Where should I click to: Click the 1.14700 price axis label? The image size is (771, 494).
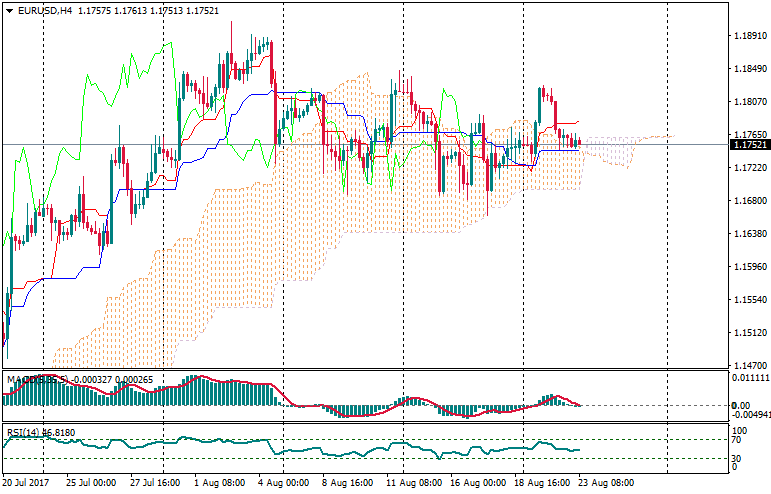pos(749,365)
